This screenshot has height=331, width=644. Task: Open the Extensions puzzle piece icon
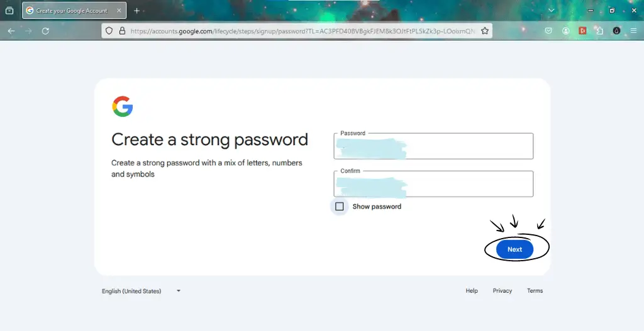599,31
